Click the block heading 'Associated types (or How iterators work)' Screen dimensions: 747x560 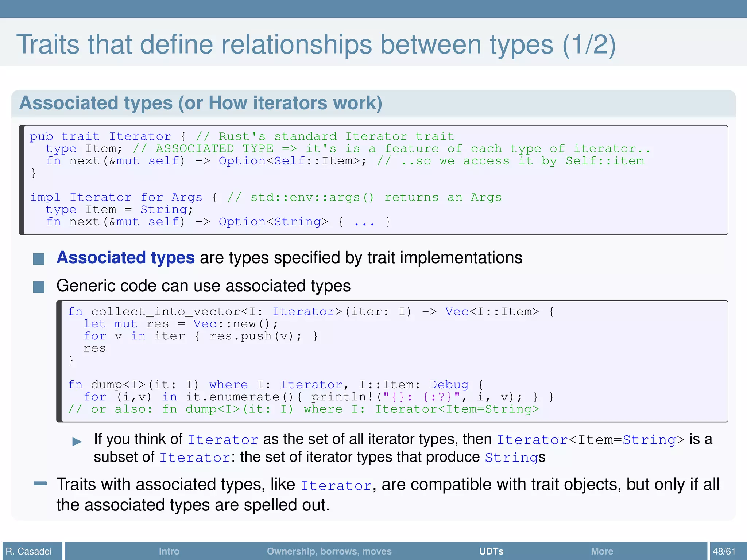point(201,103)
